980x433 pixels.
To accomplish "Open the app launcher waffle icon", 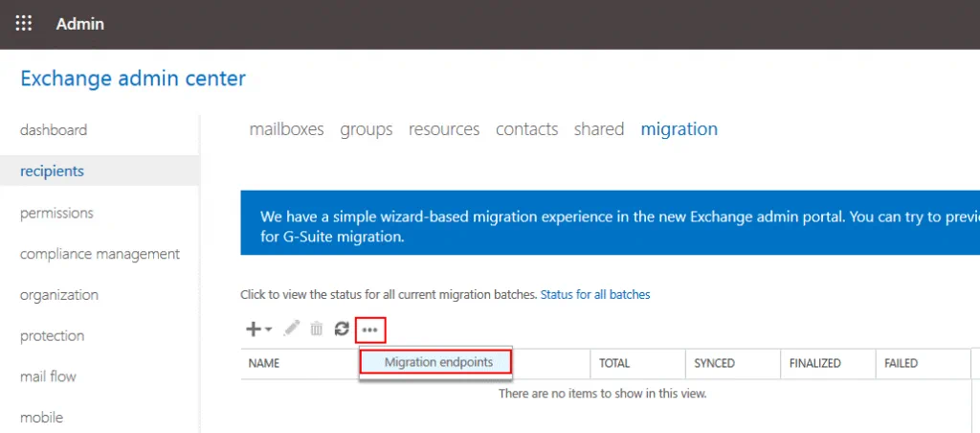I will click(24, 24).
